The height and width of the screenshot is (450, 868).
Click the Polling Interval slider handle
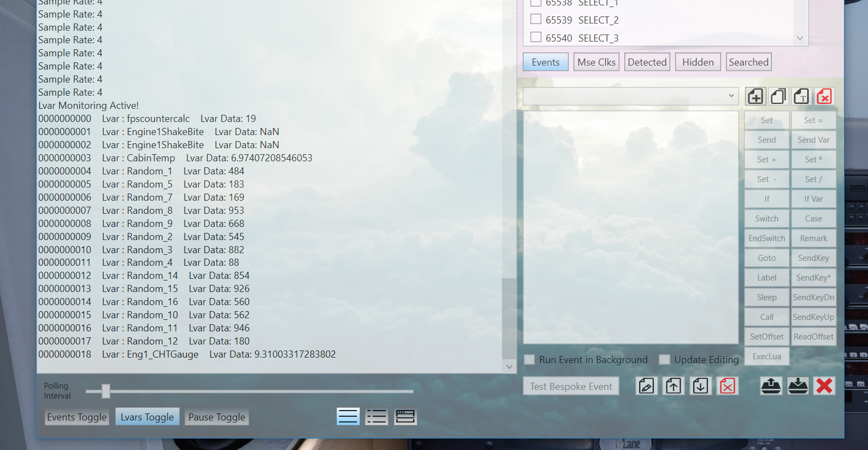106,391
